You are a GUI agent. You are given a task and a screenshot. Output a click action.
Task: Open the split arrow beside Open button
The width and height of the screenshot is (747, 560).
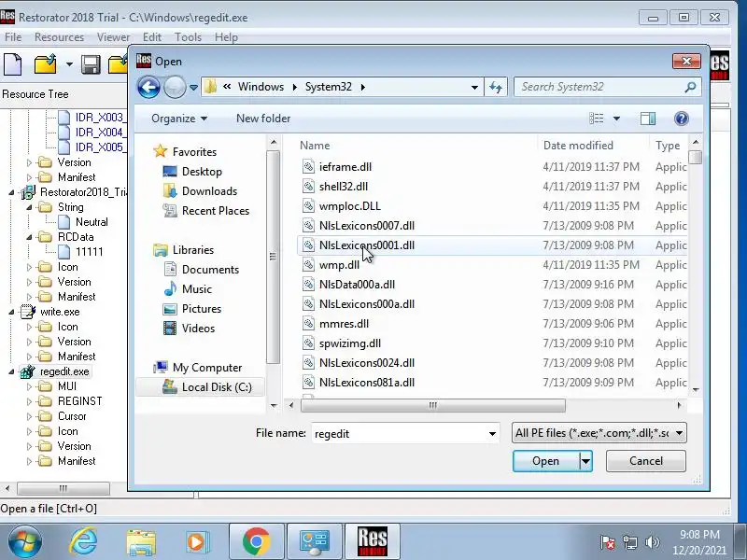pos(586,461)
